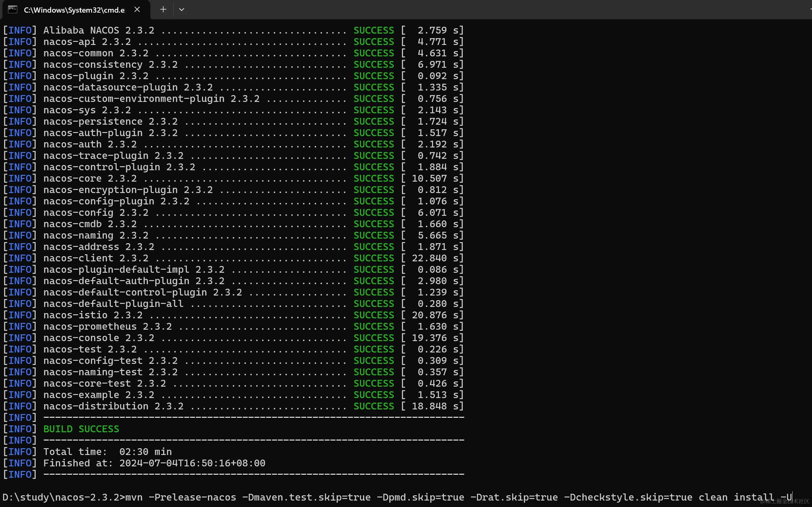Screen dimensions: 812x507
Task: Close the cmd.exe terminal tab
Action: [137, 9]
